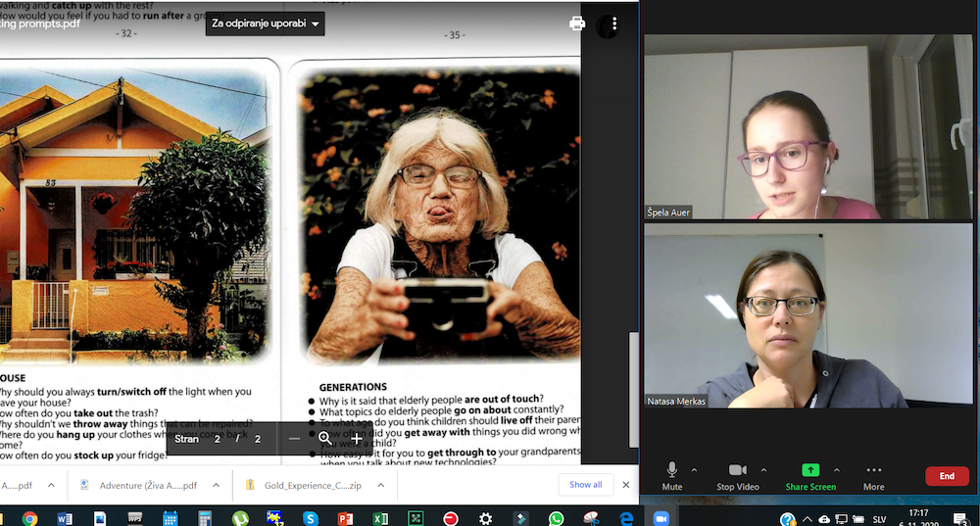
Task: Print the PDF with the printer icon
Action: (577, 24)
